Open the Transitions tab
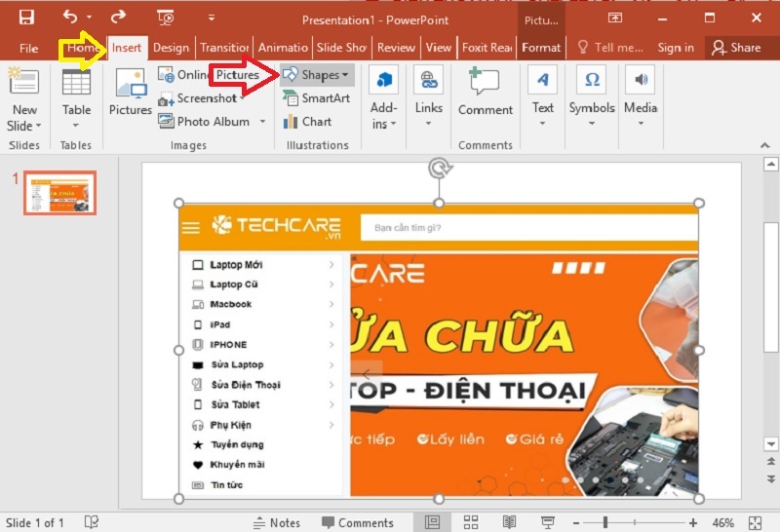780x532 pixels. (x=224, y=48)
